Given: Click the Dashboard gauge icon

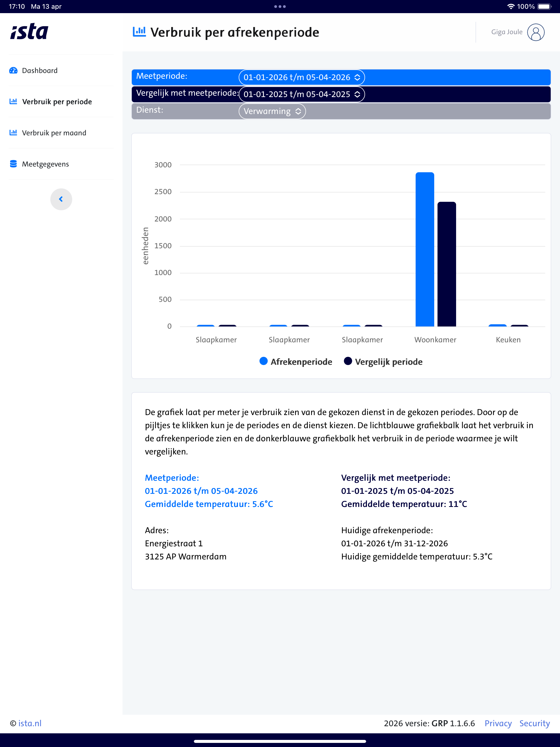Looking at the screenshot, I should click(13, 71).
